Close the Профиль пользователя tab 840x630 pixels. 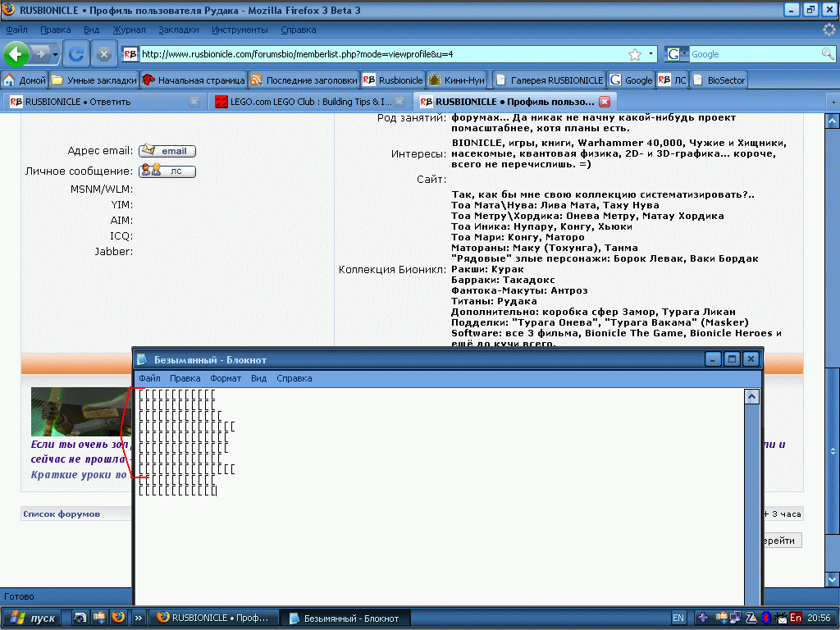tap(605, 102)
